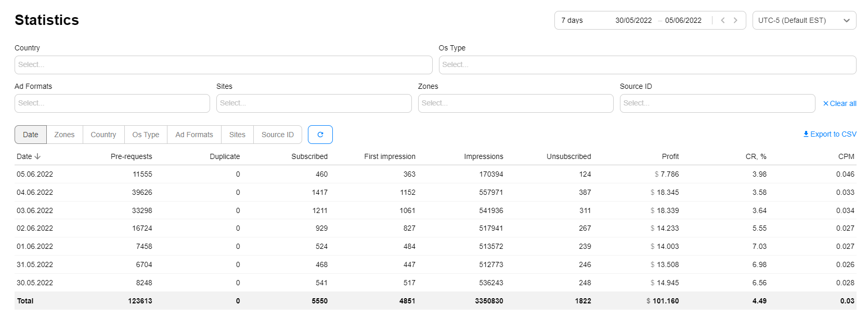
Task: Open the Ad Formats filter dropdown
Action: coord(112,103)
